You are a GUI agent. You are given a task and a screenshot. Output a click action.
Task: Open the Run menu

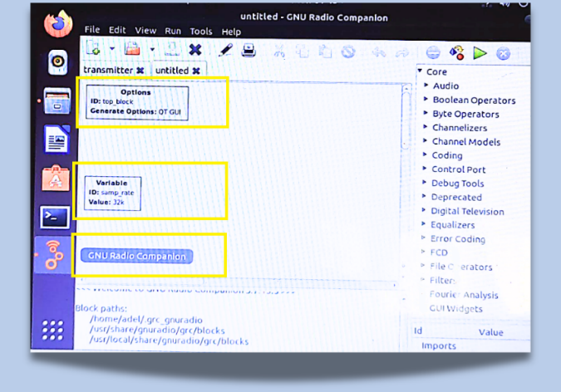(x=173, y=31)
